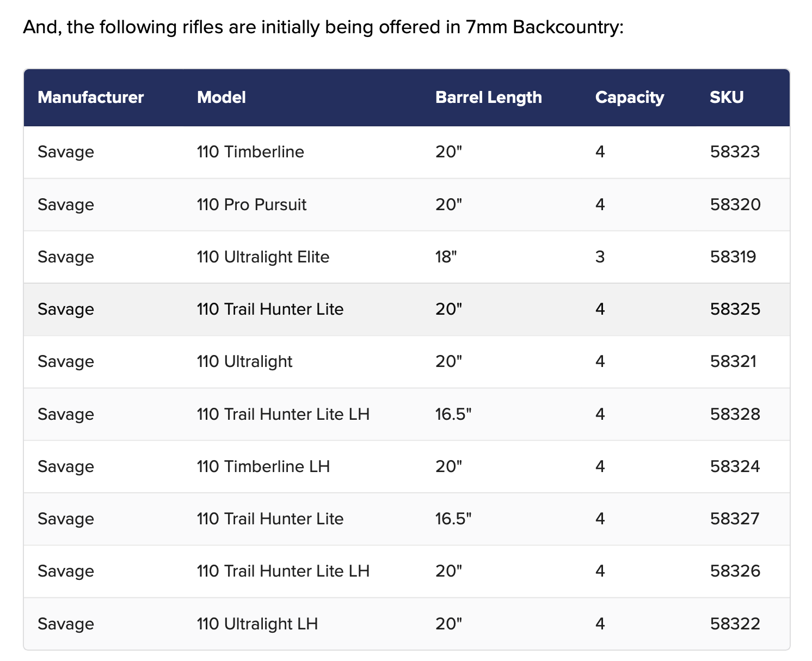Viewport: 812px width, 661px height.
Task: Select the 110 Ultralight LH cell
Action: point(257,623)
